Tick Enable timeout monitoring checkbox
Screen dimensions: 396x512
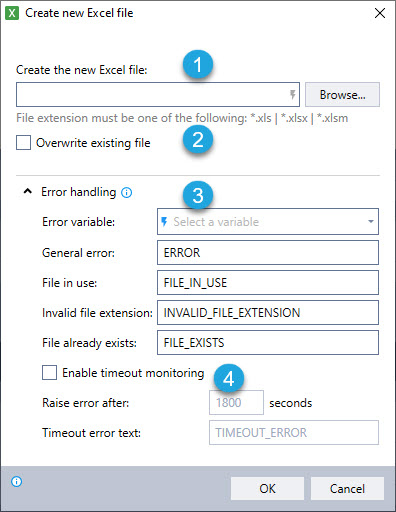click(49, 373)
